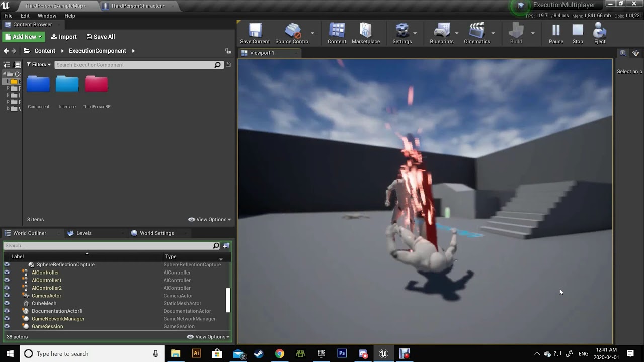Viewport: 644px width, 362px height.
Task: Hide the CubeMesh actor
Action: tap(7, 303)
